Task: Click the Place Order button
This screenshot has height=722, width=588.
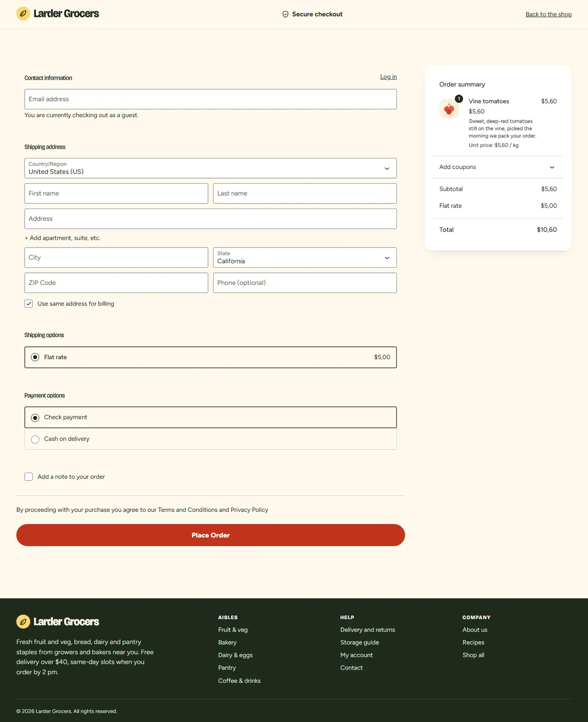Action: pyautogui.click(x=210, y=535)
